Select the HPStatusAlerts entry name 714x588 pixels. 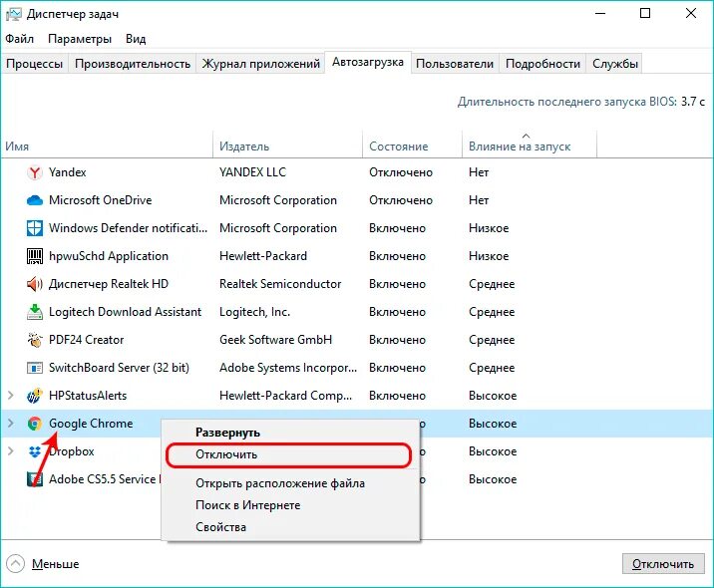pos(88,396)
